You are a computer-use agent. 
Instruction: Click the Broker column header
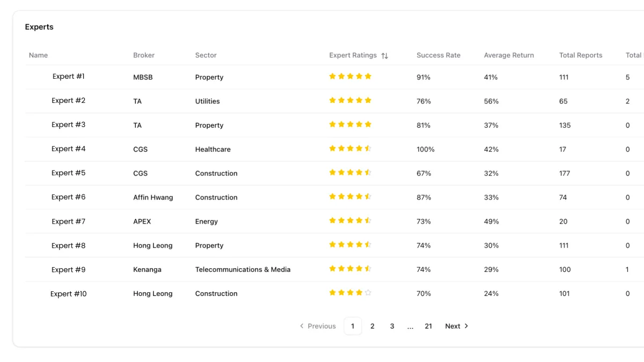(x=144, y=55)
